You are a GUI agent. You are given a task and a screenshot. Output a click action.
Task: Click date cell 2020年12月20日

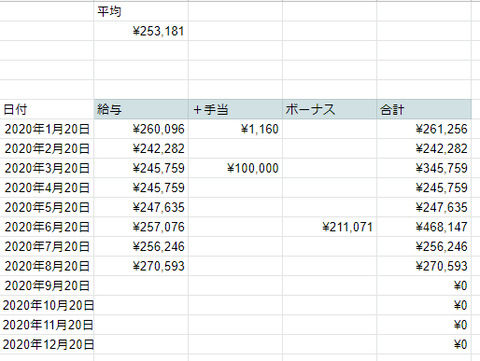(47, 345)
